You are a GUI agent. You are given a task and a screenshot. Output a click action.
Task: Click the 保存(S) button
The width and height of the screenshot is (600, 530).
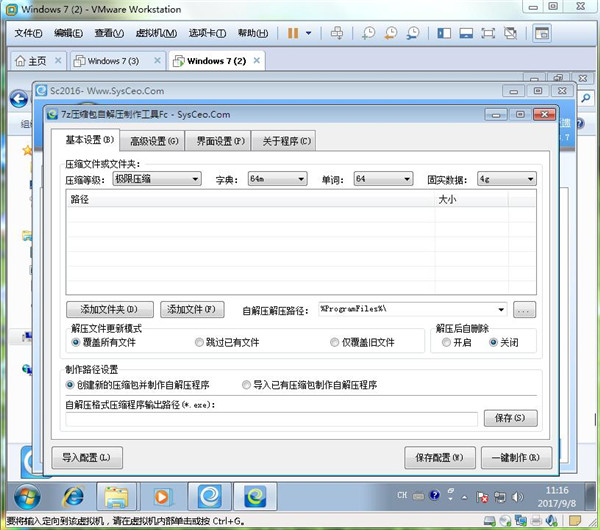click(510, 418)
